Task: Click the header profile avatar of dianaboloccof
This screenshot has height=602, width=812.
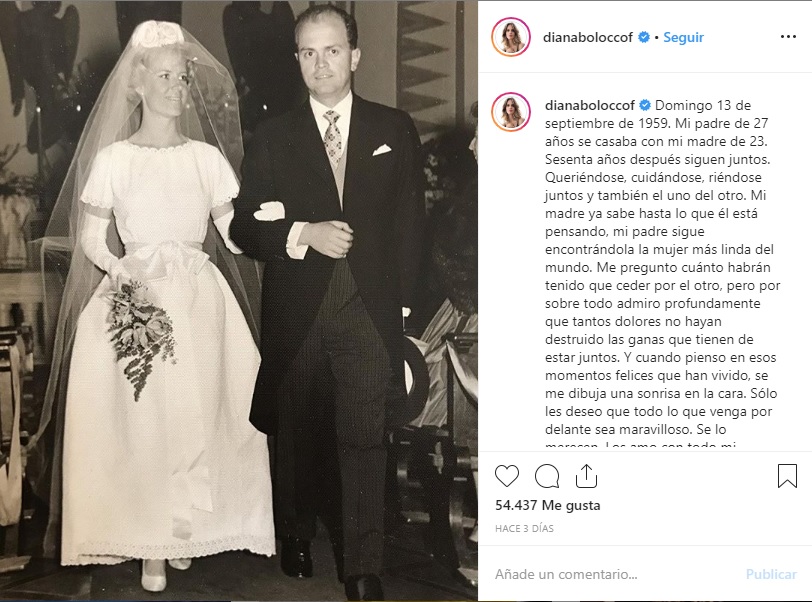Action: click(x=511, y=37)
